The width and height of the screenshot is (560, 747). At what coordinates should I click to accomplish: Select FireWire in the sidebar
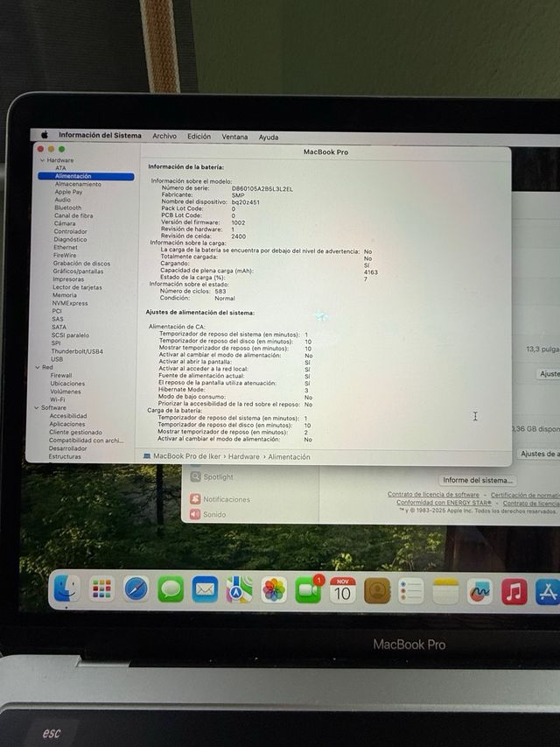pos(65,256)
